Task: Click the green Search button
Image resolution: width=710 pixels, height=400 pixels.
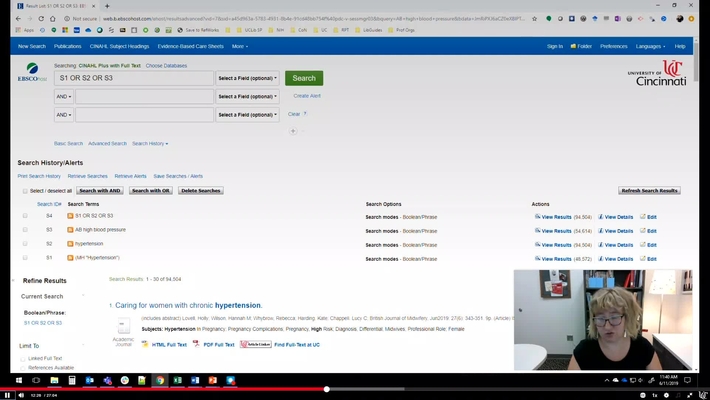Action: [304, 78]
